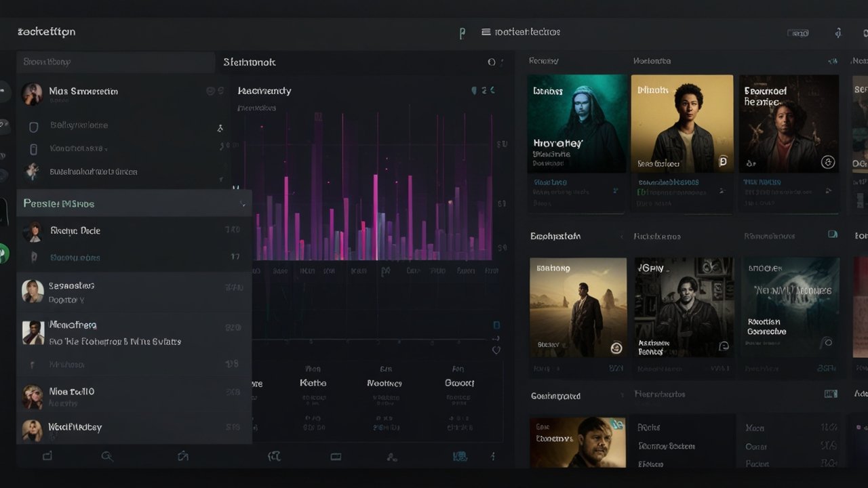Viewport: 868px width, 488px height.
Task: Click the circular icon on the yellow poster
Action: pyautogui.click(x=722, y=162)
